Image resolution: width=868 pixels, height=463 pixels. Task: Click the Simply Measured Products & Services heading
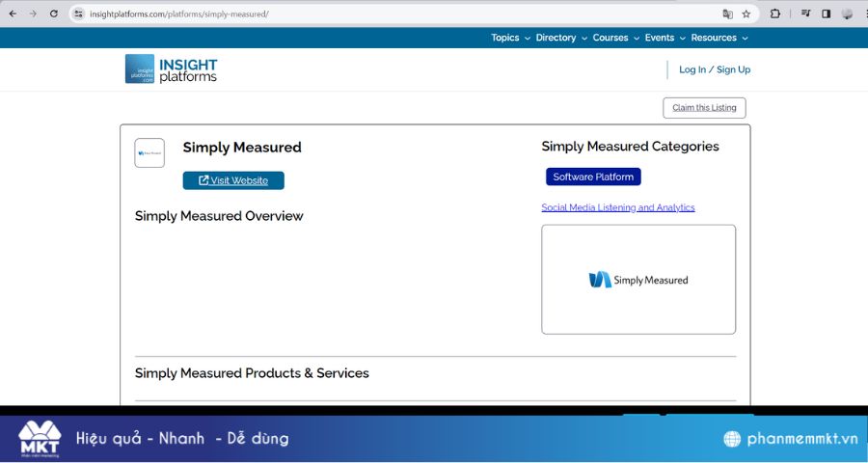pyautogui.click(x=252, y=373)
